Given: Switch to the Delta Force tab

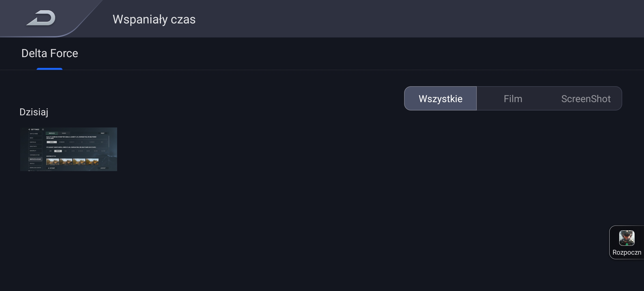Looking at the screenshot, I should pos(50,53).
